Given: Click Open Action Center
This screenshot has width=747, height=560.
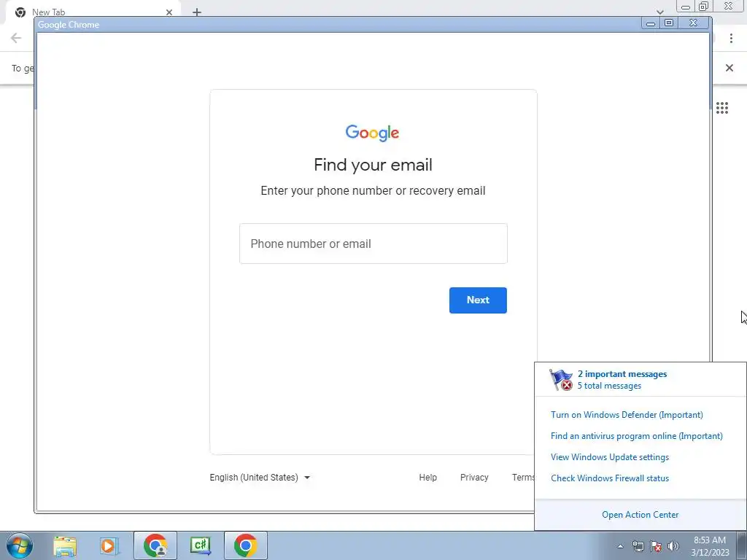Looking at the screenshot, I should (640, 515).
